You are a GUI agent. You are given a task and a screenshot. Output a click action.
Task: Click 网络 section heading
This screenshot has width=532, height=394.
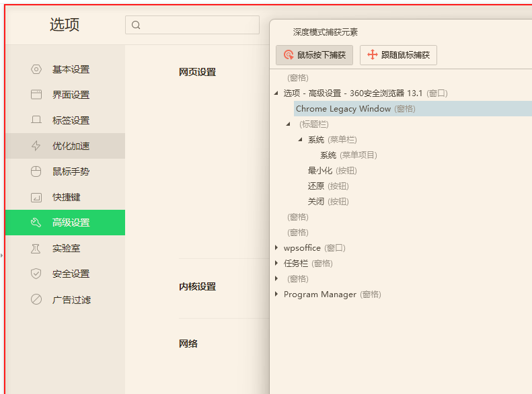pos(188,344)
